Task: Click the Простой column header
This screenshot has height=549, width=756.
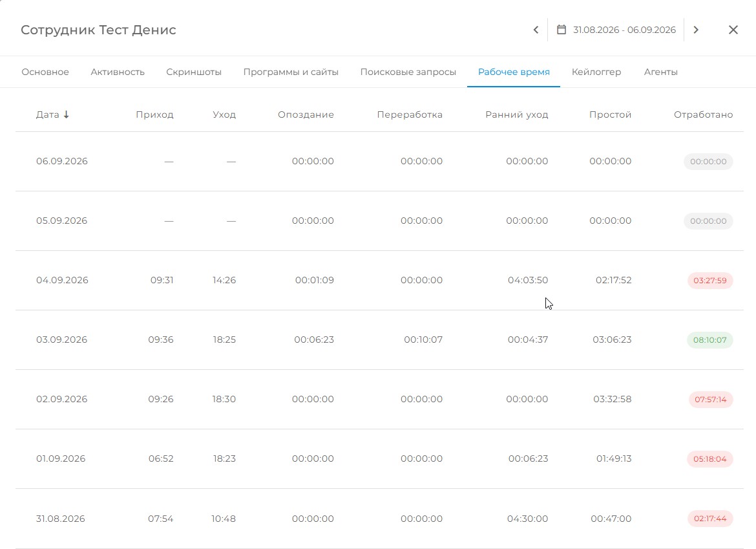Action: coord(611,115)
